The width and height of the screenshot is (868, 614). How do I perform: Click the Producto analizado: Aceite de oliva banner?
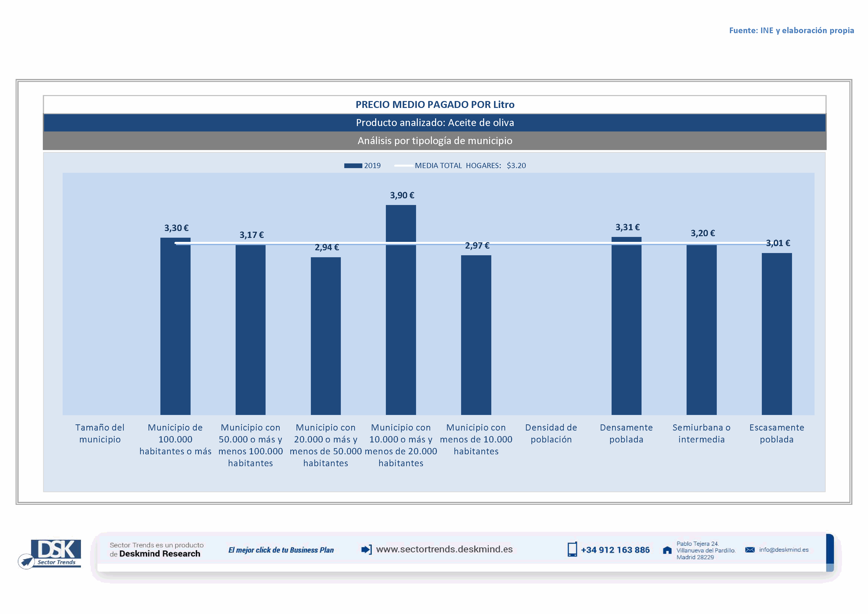pyautogui.click(x=435, y=123)
